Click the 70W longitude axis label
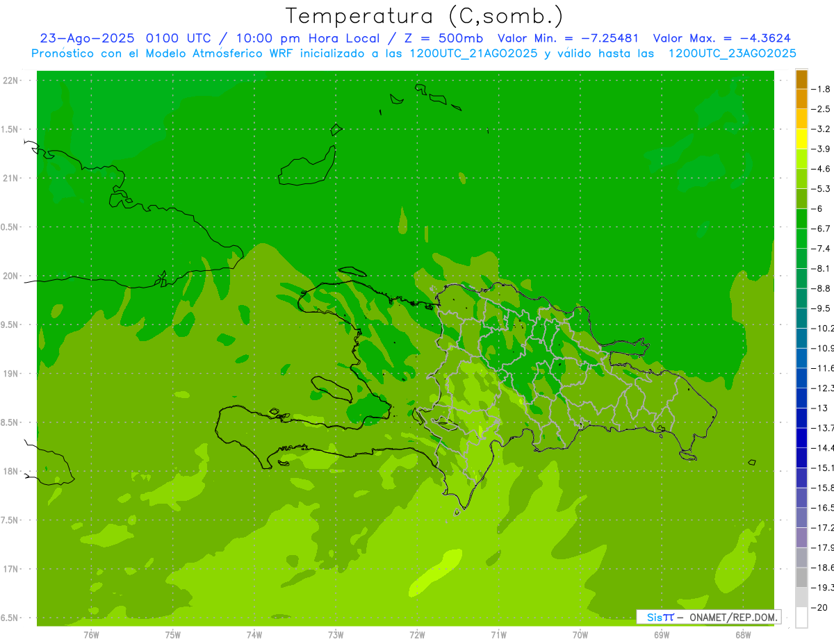This screenshot has width=834, height=644. click(x=580, y=634)
